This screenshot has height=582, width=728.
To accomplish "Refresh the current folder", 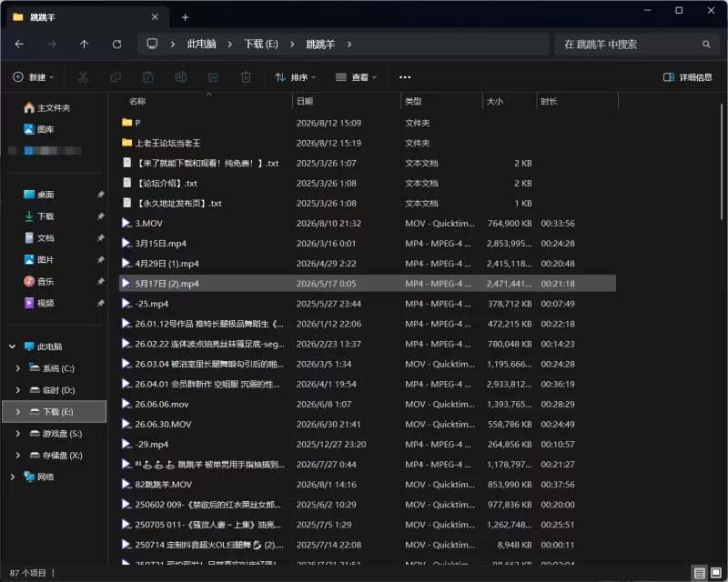I will click(x=117, y=44).
